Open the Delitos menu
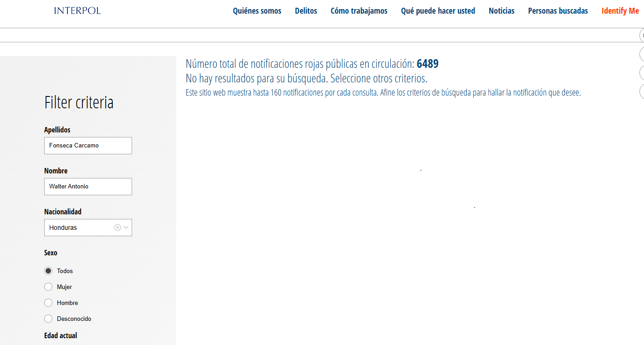 [x=306, y=11]
